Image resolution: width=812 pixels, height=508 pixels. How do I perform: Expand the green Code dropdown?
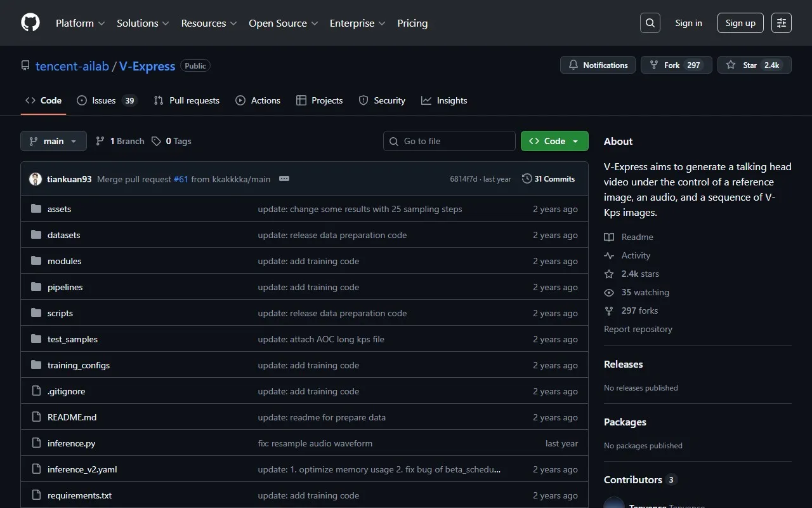(554, 141)
